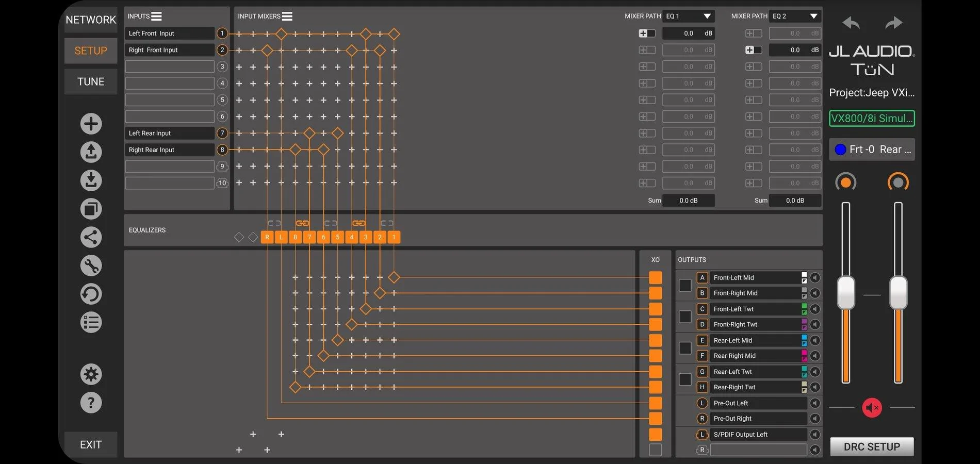The width and height of the screenshot is (980, 464).
Task: Click the knob with the orange center
Action: tap(846, 182)
